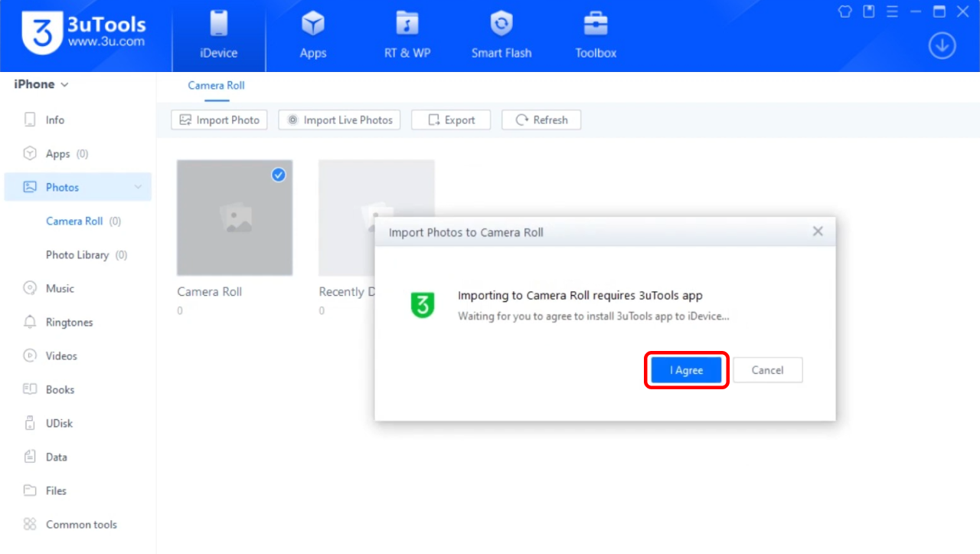Screen dimensions: 980x554
Task: Open the Smart Flash section icon
Action: 501,25
